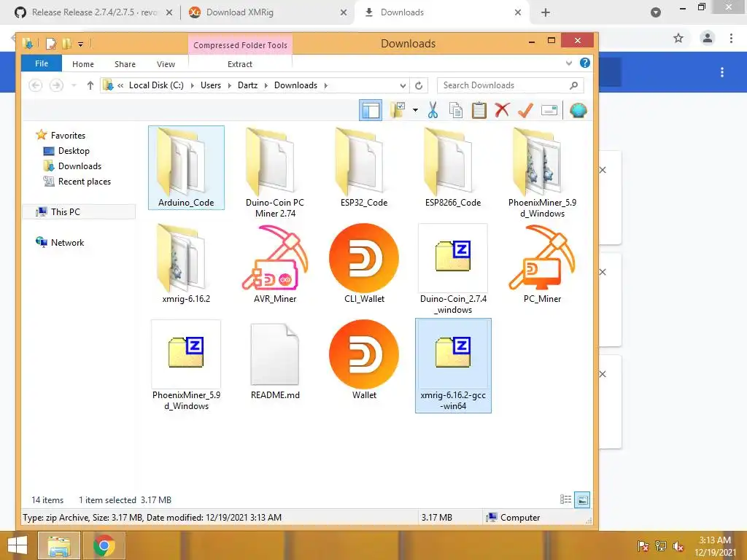Switch to the Download XMRig Chrome tab
Viewport: 747px width, 560px height.
268,12
